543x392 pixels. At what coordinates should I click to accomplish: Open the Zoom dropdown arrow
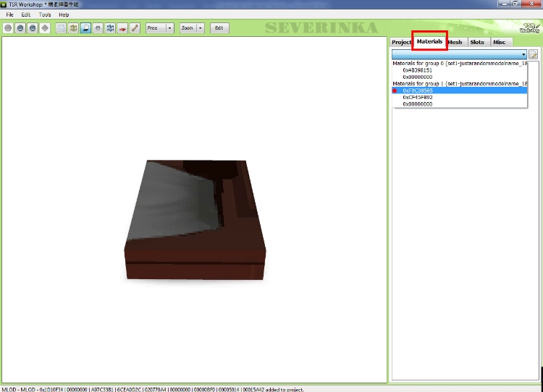(x=200, y=28)
